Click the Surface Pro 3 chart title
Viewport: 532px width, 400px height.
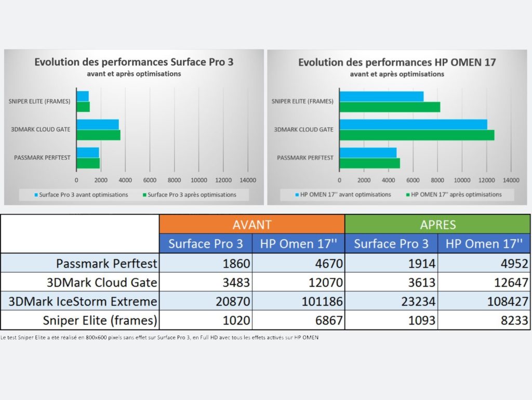[x=134, y=62]
